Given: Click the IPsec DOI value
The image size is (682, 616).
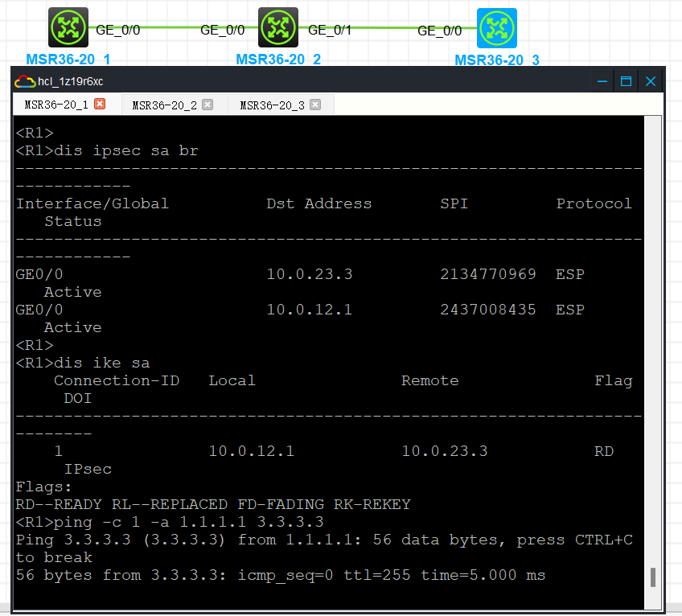Looking at the screenshot, I should [x=88, y=469].
